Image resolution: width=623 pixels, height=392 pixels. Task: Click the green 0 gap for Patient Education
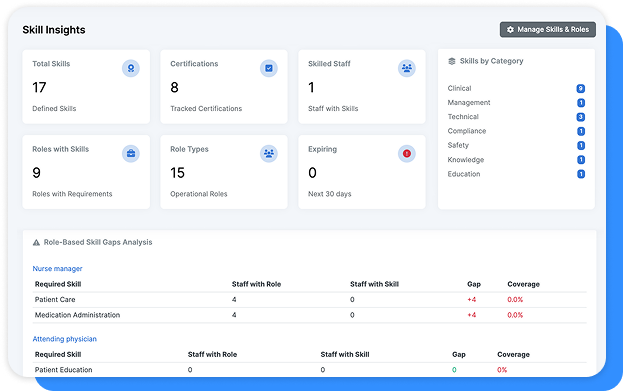pos(454,370)
